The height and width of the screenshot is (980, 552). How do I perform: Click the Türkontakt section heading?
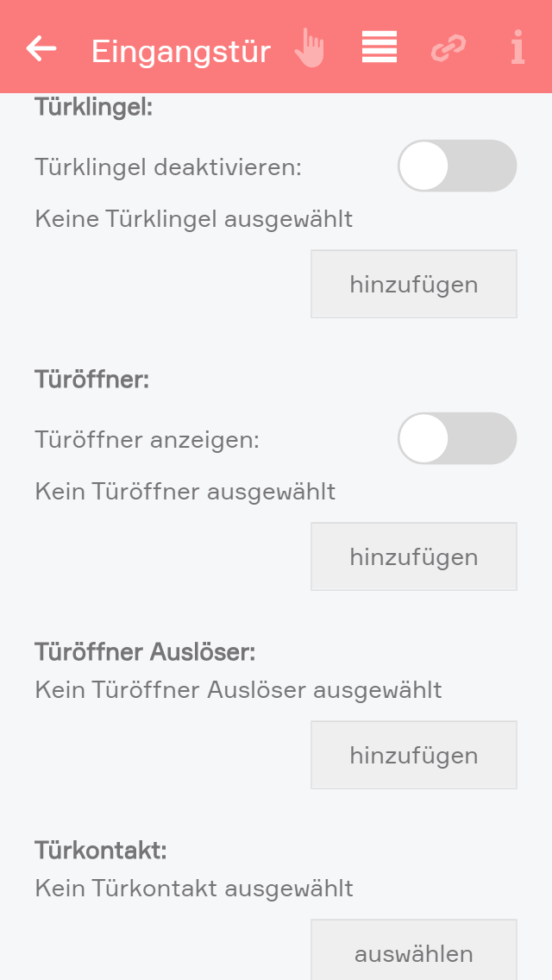[x=100, y=850]
